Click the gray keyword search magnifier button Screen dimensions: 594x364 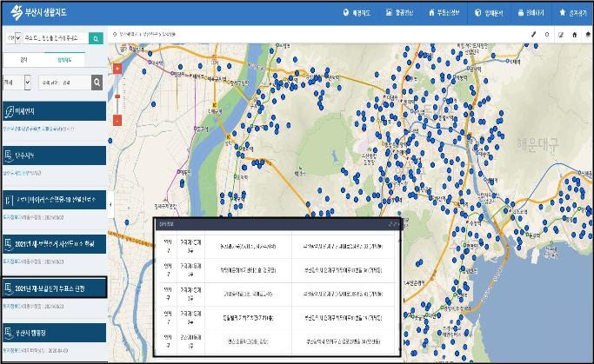[97, 83]
